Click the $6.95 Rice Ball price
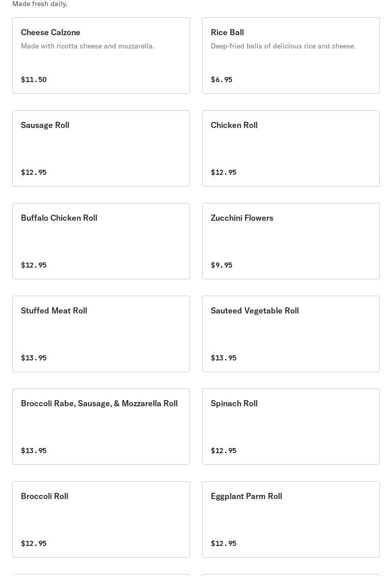 point(221,80)
